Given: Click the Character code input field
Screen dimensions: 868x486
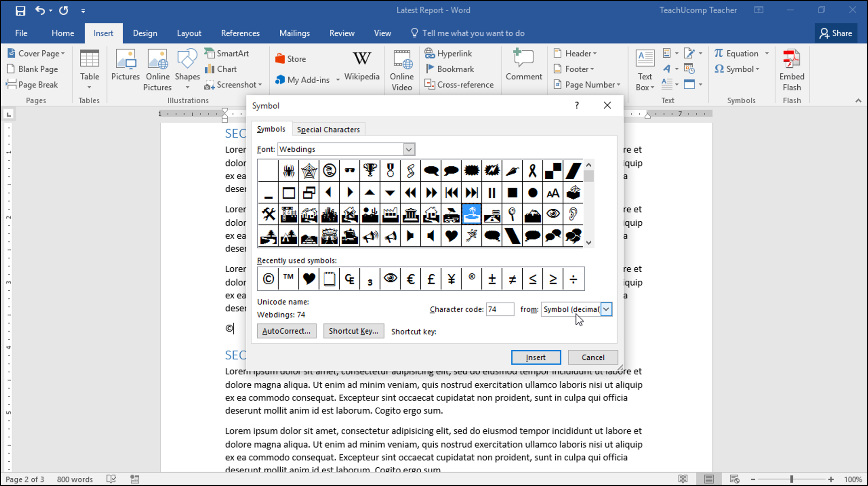Looking at the screenshot, I should pyautogui.click(x=500, y=309).
